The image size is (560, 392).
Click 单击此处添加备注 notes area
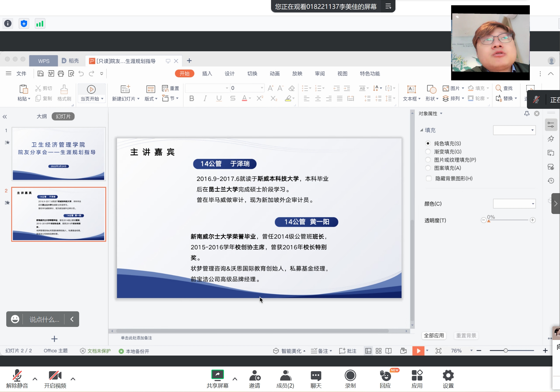[136, 338]
